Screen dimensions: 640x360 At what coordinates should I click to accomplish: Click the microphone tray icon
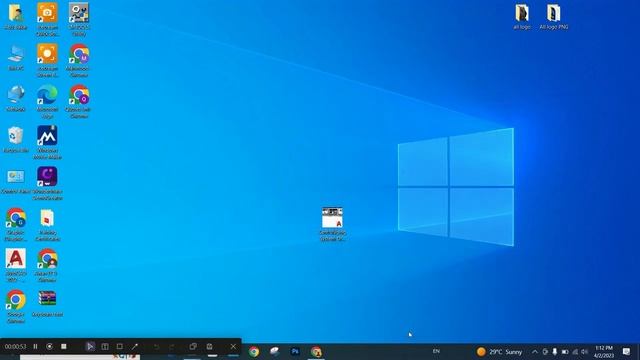[555, 351]
